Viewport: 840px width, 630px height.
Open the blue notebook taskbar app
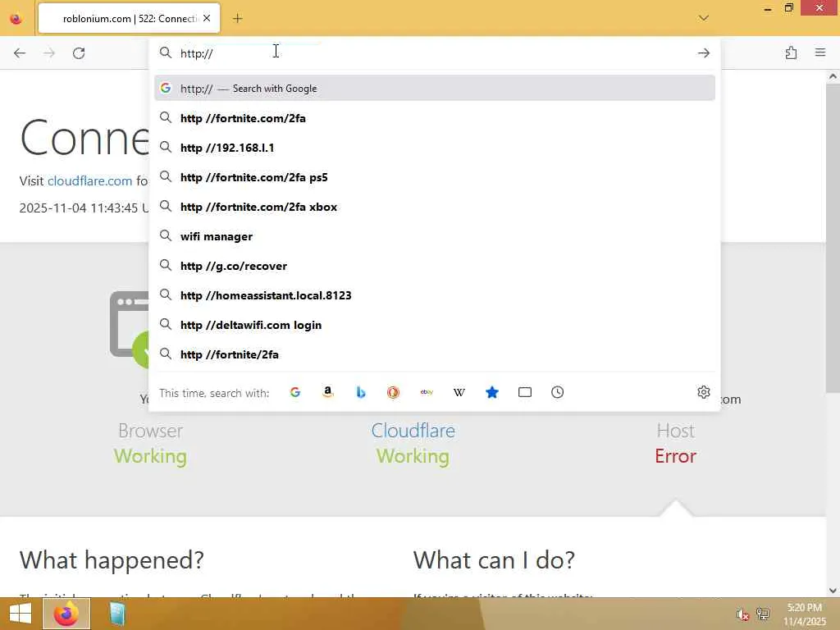point(117,614)
